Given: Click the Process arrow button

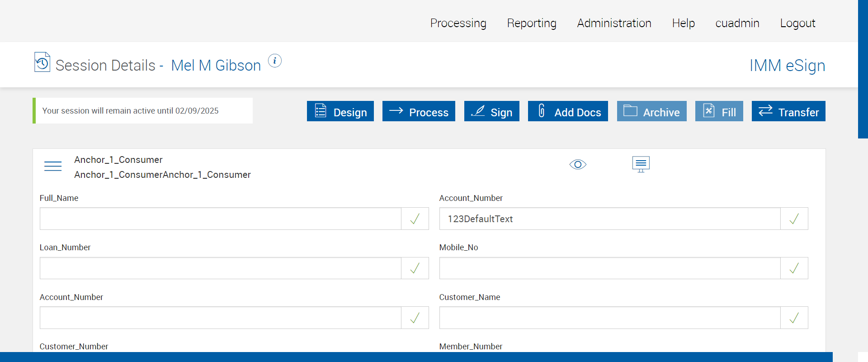Looking at the screenshot, I should click(x=419, y=111).
